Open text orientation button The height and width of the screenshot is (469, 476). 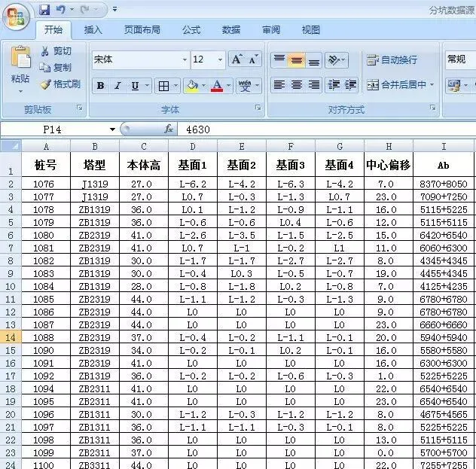click(337, 59)
